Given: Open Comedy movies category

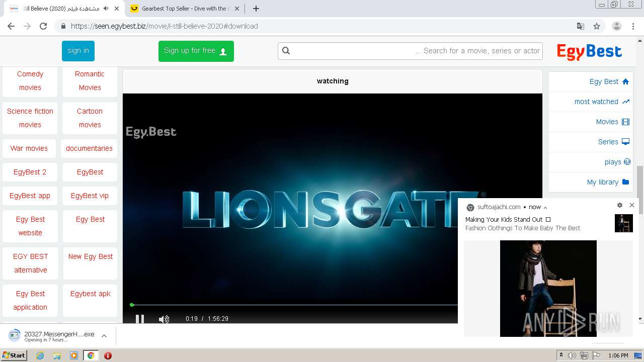Looking at the screenshot, I should 30,80.
